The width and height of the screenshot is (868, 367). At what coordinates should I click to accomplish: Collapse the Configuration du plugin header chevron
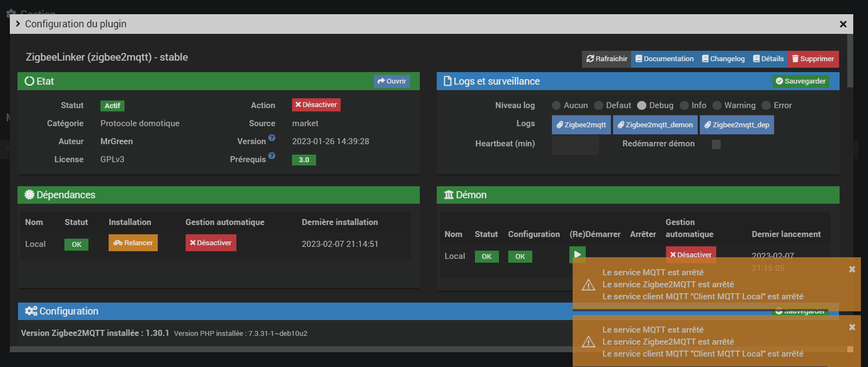18,23
